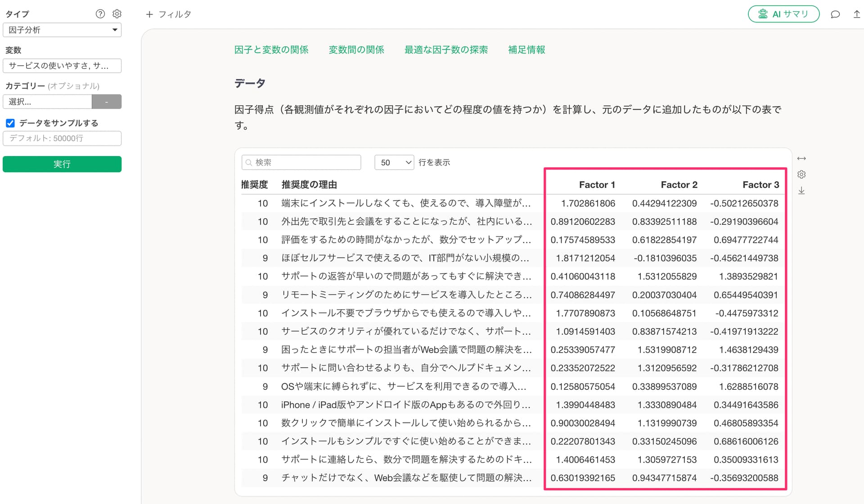Switch to 因子と変数の関係 tab
The height and width of the screenshot is (504, 864).
(271, 50)
